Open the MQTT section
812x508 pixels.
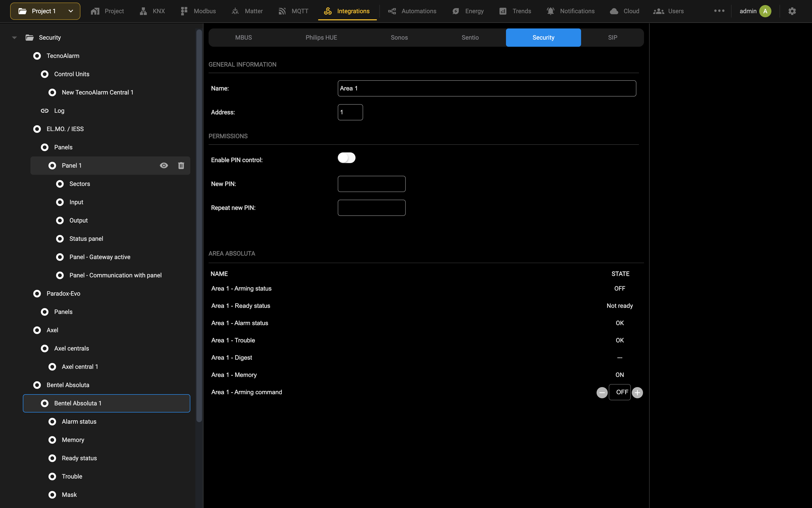293,11
